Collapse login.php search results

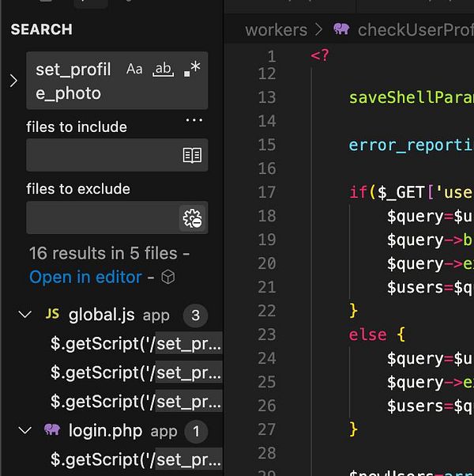click(24, 430)
